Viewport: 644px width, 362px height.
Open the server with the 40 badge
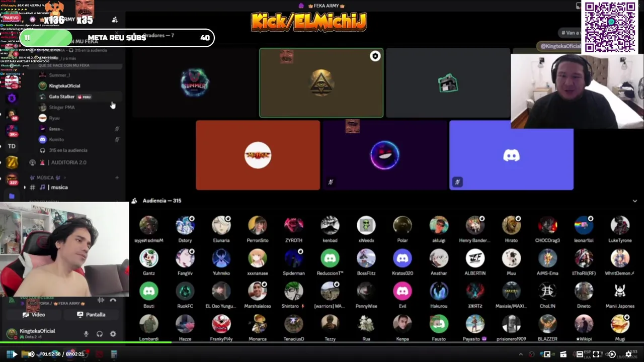12,115
